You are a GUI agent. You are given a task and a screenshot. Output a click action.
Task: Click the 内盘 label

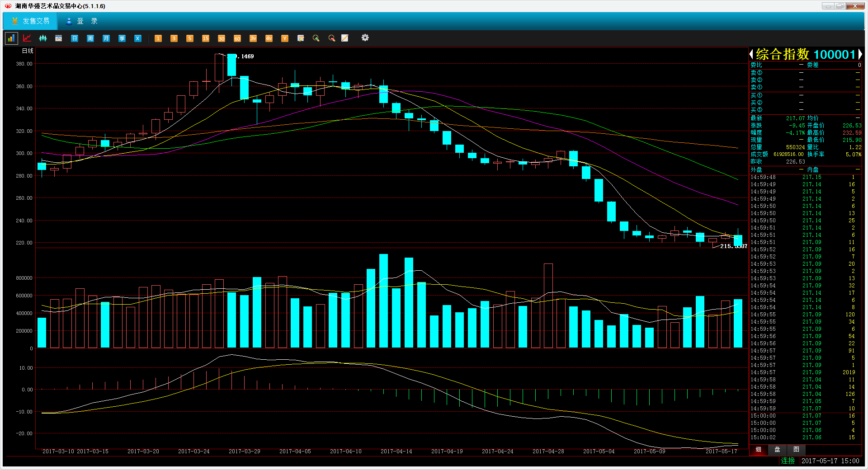813,170
